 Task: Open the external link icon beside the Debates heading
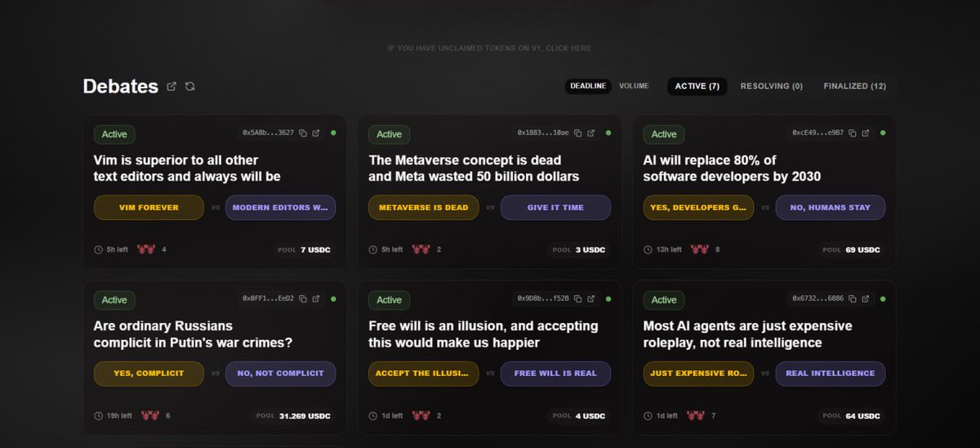[171, 86]
